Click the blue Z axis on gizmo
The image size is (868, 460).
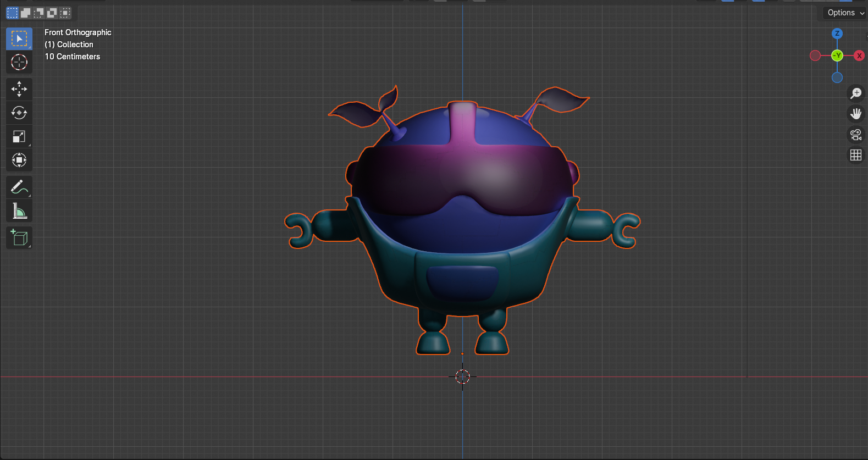pos(837,34)
